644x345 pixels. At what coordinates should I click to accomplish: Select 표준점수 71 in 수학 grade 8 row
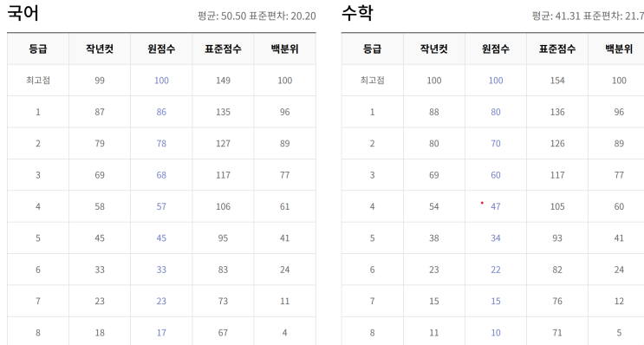[557, 333]
